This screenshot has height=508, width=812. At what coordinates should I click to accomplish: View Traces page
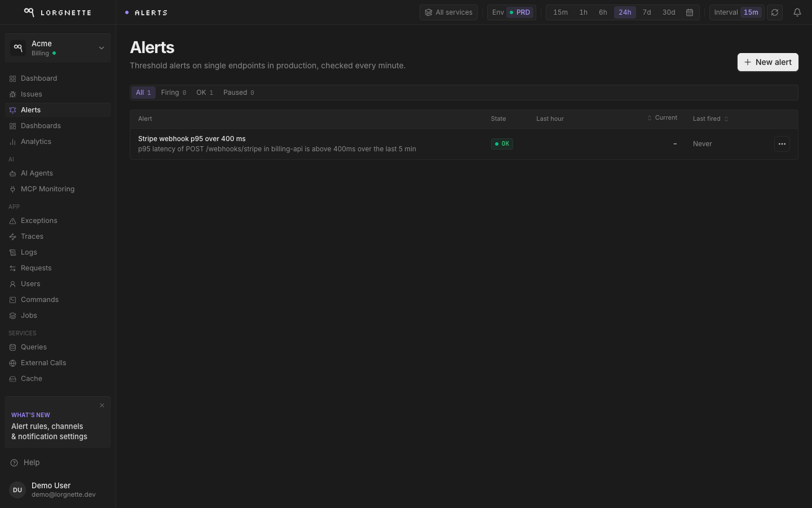tap(58, 237)
